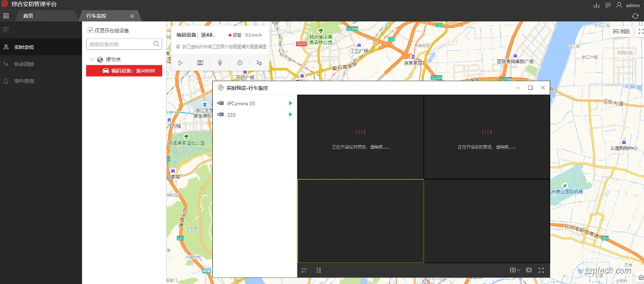
Task: Switch to the 首页 tab
Action: tap(28, 16)
